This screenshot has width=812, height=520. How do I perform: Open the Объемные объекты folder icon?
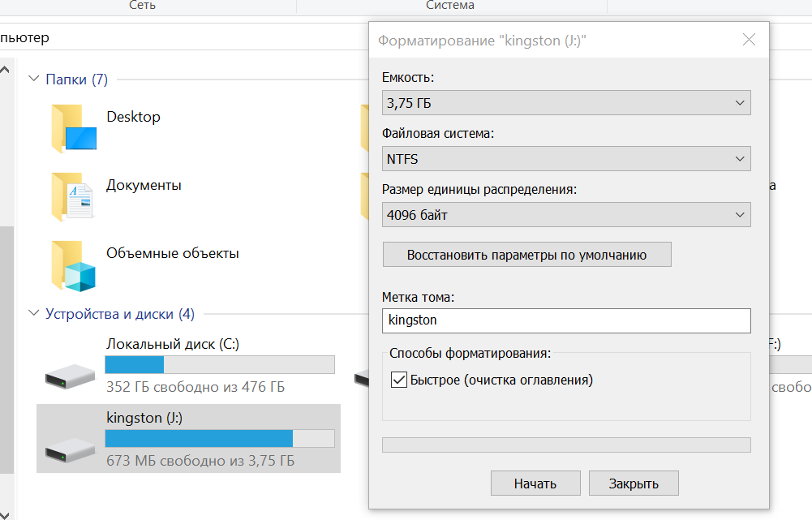pyautogui.click(x=74, y=266)
